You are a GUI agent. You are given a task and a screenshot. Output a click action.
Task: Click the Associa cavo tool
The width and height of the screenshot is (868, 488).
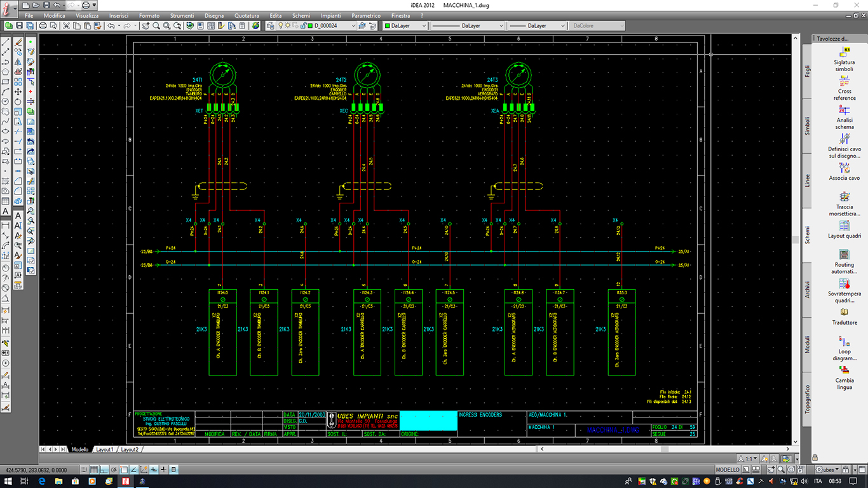click(844, 172)
